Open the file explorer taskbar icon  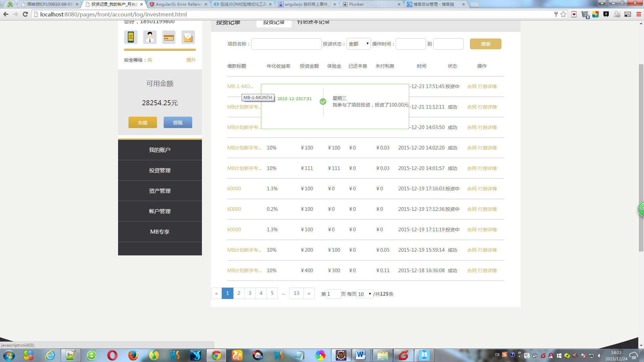[383, 355]
